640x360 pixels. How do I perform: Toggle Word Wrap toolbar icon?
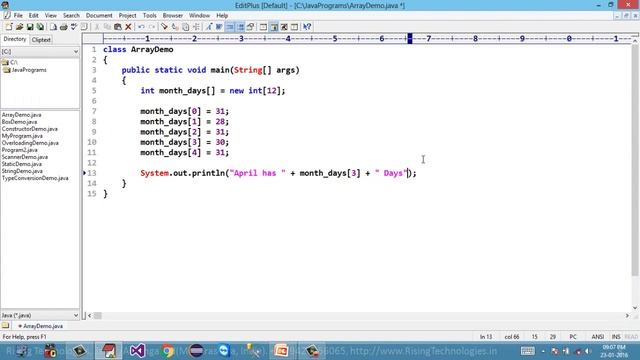click(x=219, y=27)
